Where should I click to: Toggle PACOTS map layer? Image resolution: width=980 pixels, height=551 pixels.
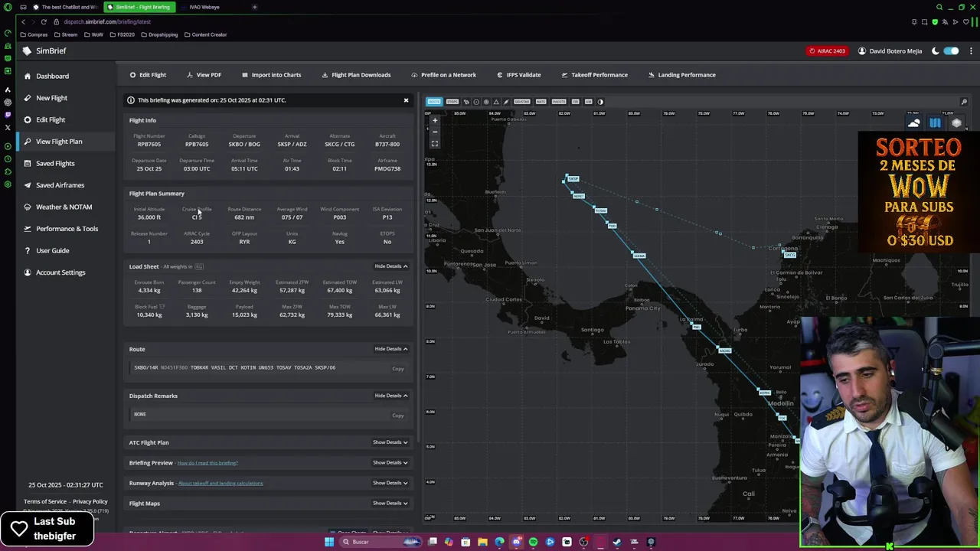point(559,102)
